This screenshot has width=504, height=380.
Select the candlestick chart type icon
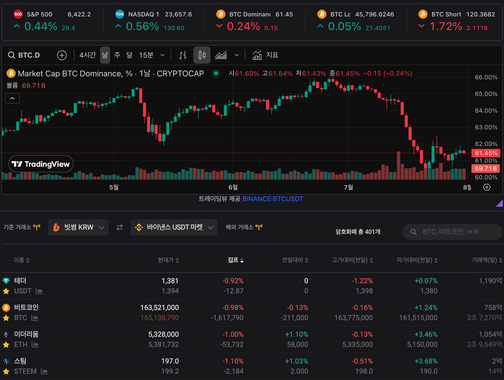pyautogui.click(x=202, y=55)
